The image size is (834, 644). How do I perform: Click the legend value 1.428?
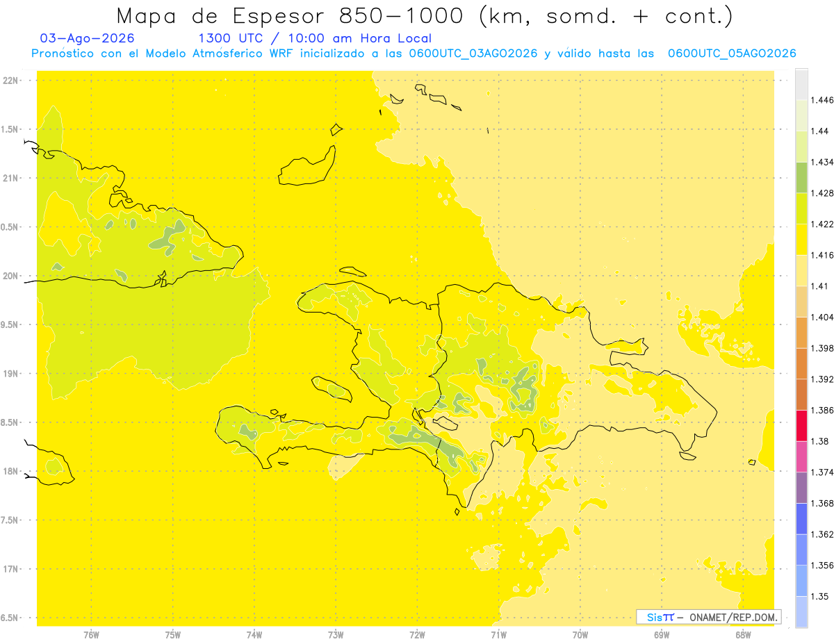[x=822, y=193]
